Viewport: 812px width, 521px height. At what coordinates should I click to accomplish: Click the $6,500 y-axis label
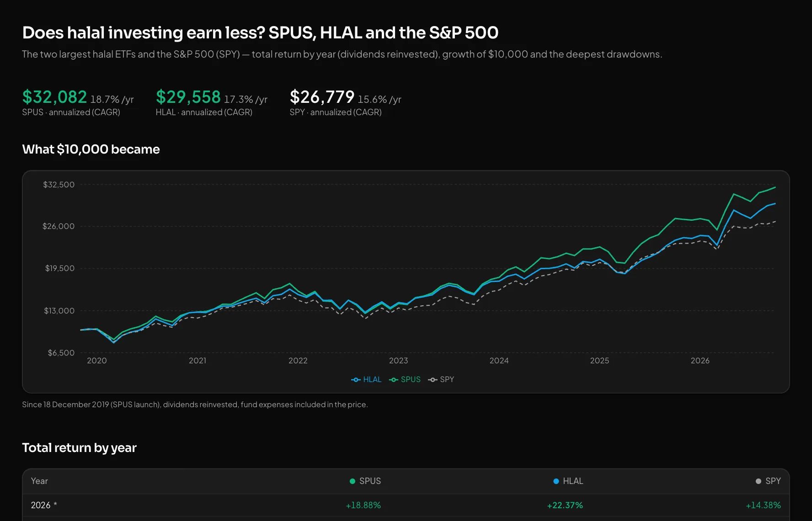61,353
